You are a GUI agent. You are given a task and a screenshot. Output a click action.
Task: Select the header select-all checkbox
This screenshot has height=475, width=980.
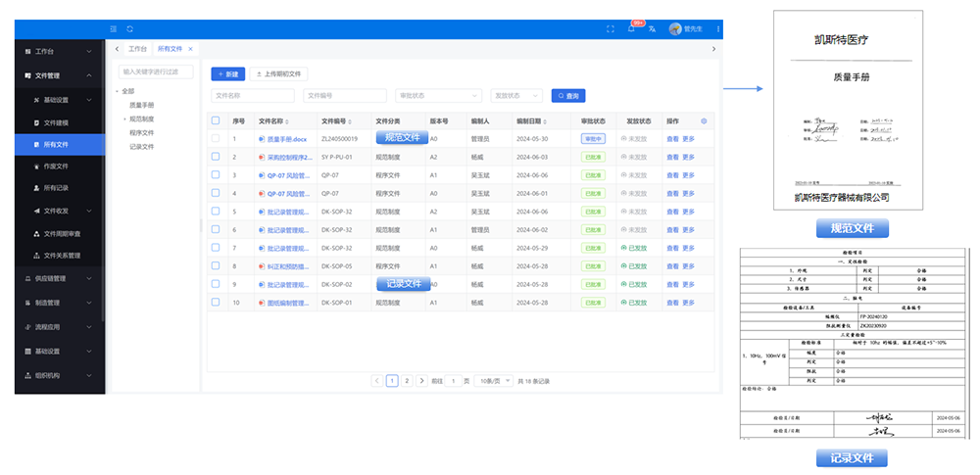click(216, 121)
